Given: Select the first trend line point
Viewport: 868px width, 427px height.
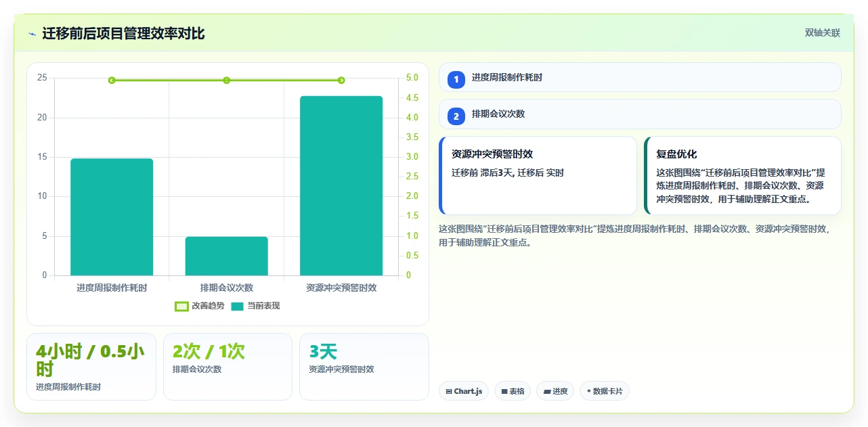Looking at the screenshot, I should (112, 81).
